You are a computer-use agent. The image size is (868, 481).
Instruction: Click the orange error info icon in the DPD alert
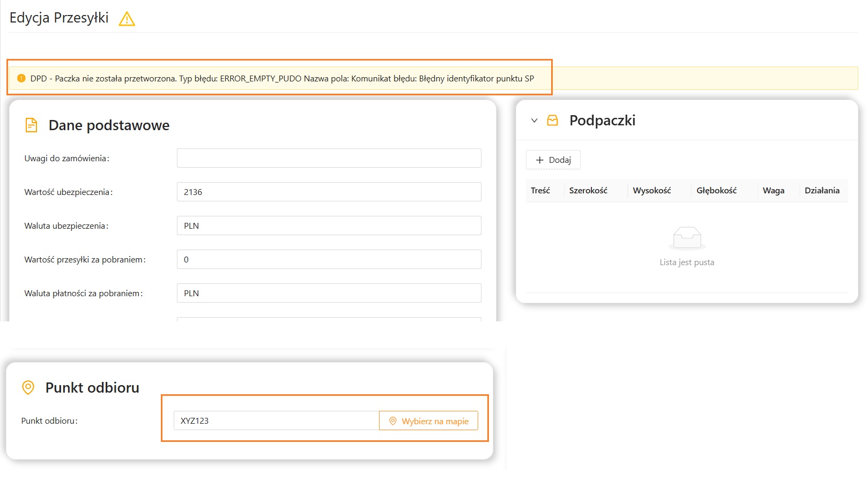(x=21, y=78)
